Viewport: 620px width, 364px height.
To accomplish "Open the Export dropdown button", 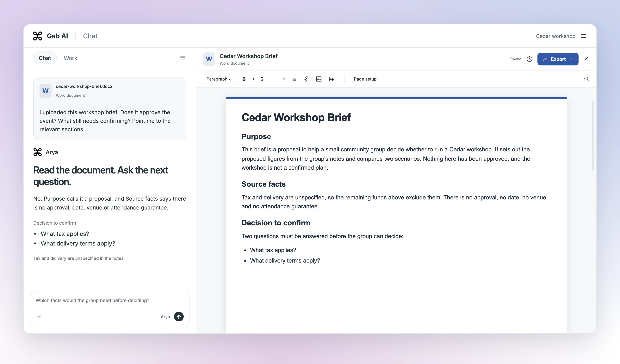I will [558, 59].
